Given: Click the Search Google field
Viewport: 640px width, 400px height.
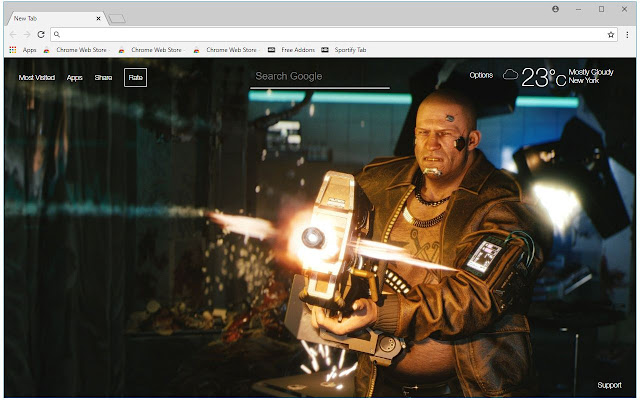Looking at the screenshot, I should tap(320, 77).
